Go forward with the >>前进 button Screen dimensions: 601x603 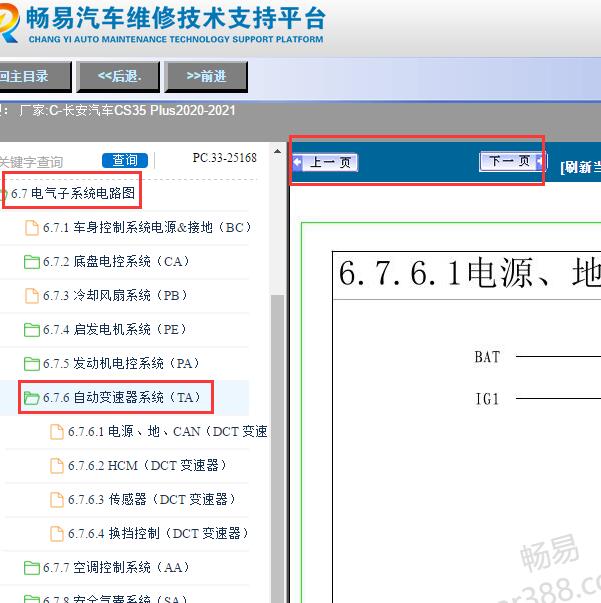(206, 77)
